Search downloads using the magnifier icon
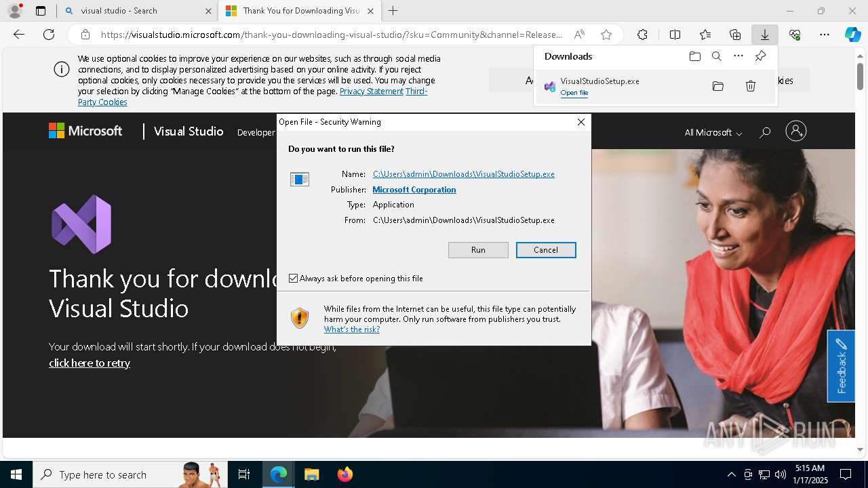The width and height of the screenshot is (868, 488). 716,56
